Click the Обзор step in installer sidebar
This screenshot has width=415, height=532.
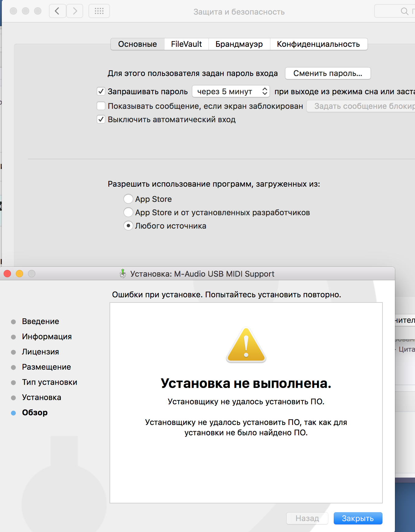[35, 413]
